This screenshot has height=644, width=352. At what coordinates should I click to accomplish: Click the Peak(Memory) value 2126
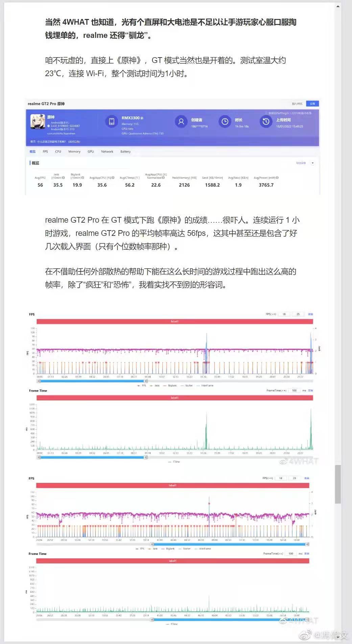point(184,185)
